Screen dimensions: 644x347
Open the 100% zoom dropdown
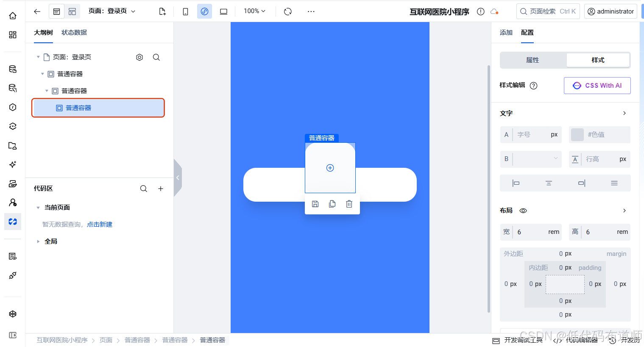point(254,11)
